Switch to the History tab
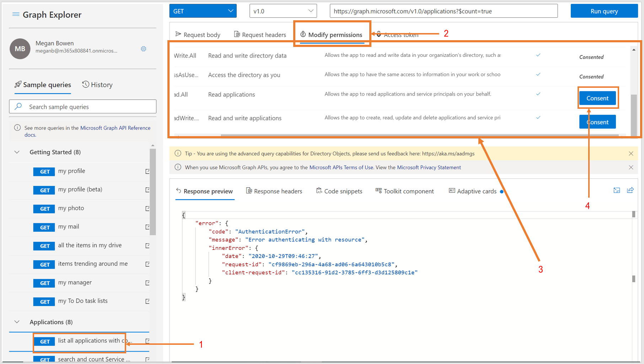Viewport: 644px width, 364px height. pos(97,85)
